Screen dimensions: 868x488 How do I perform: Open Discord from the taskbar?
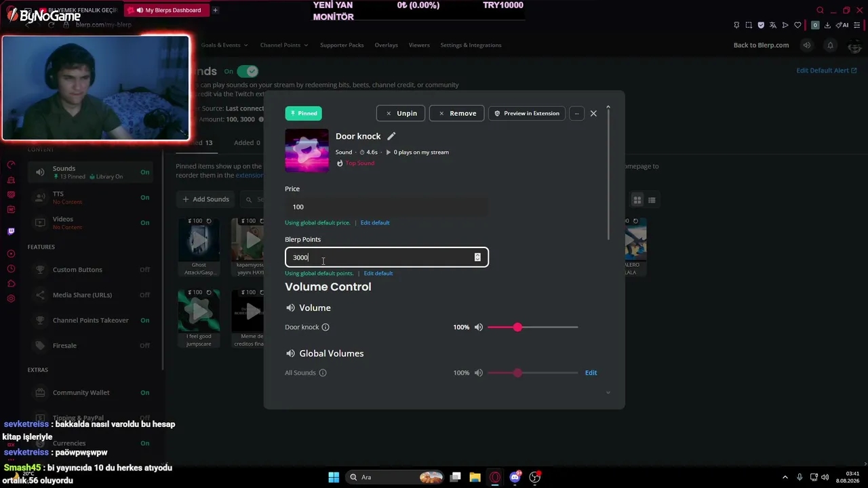point(515,477)
